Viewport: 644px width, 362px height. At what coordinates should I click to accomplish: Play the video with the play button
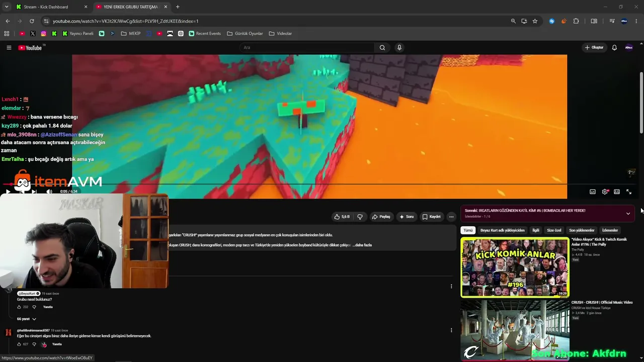[x=8, y=192]
